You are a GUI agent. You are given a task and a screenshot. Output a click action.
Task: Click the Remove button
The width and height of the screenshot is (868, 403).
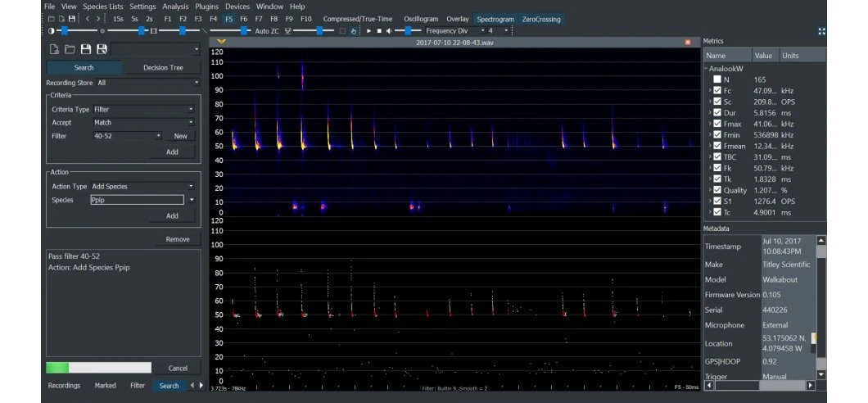(x=178, y=239)
